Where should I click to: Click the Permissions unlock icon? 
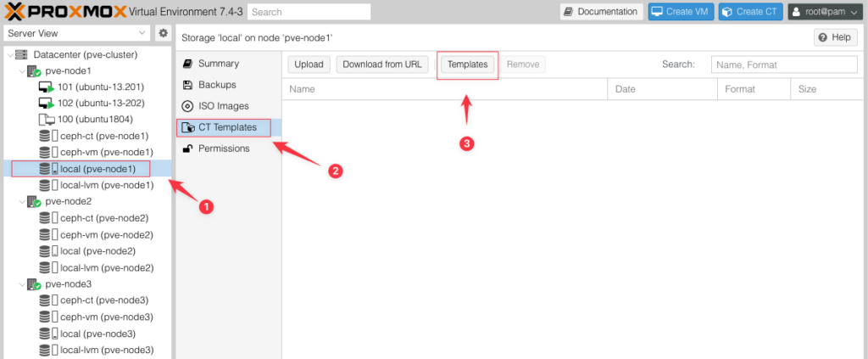tap(188, 149)
